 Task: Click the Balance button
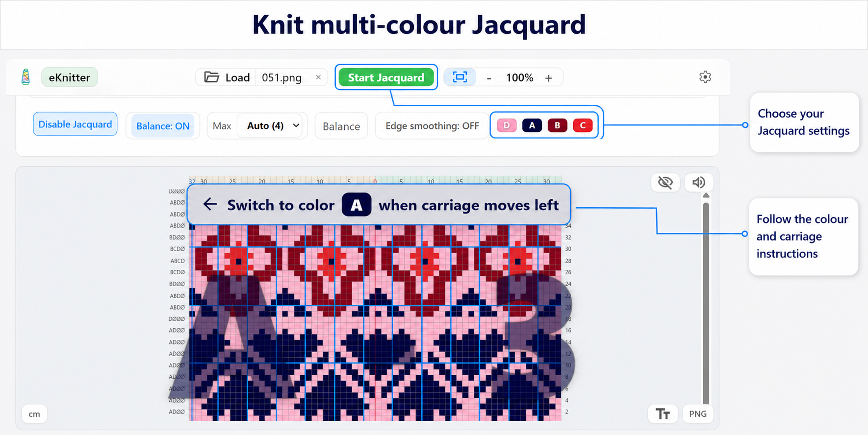(341, 126)
